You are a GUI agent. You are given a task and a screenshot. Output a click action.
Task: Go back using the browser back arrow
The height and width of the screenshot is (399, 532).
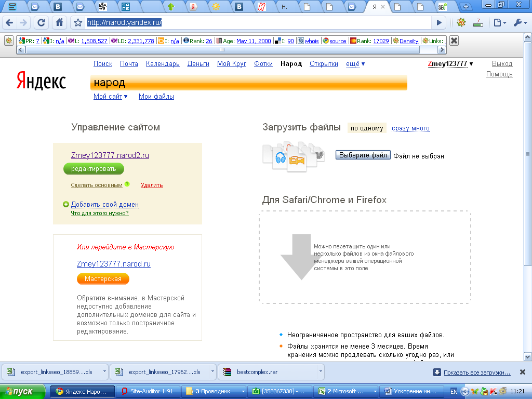click(9, 23)
